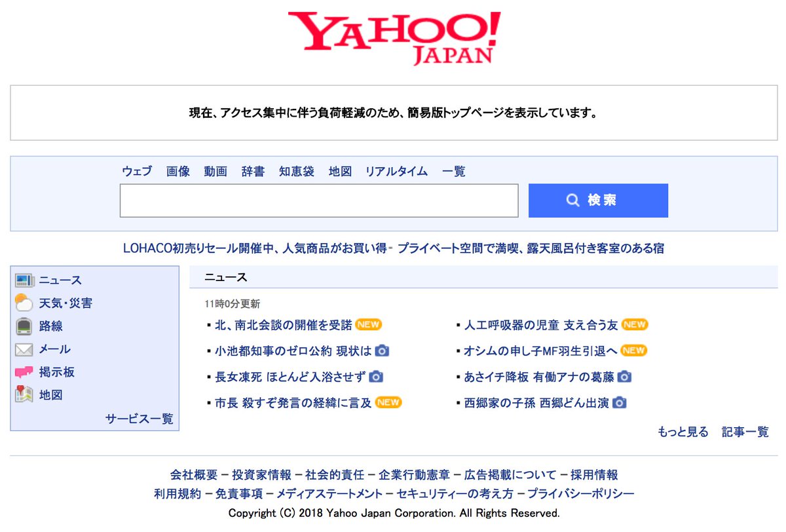Open 採用情報 footer link

(594, 475)
